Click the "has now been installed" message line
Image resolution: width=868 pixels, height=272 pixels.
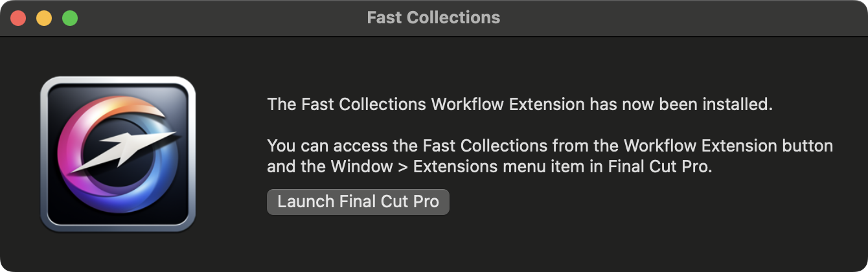(520, 104)
